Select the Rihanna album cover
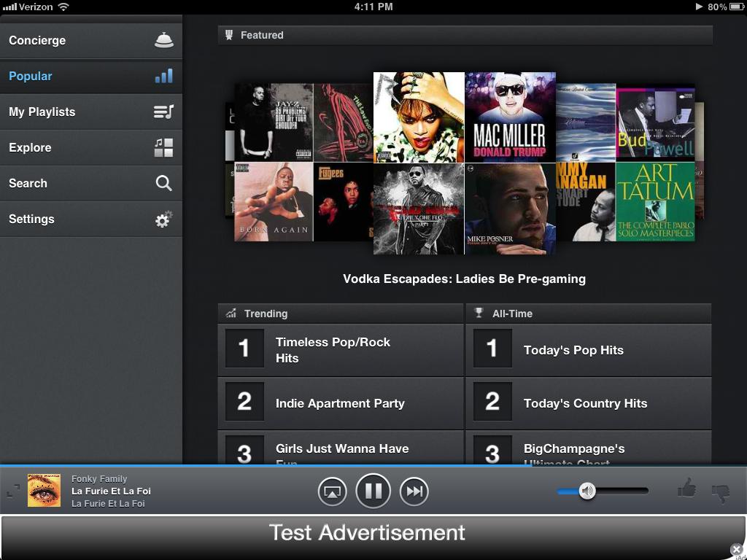747x560 pixels. [419, 117]
